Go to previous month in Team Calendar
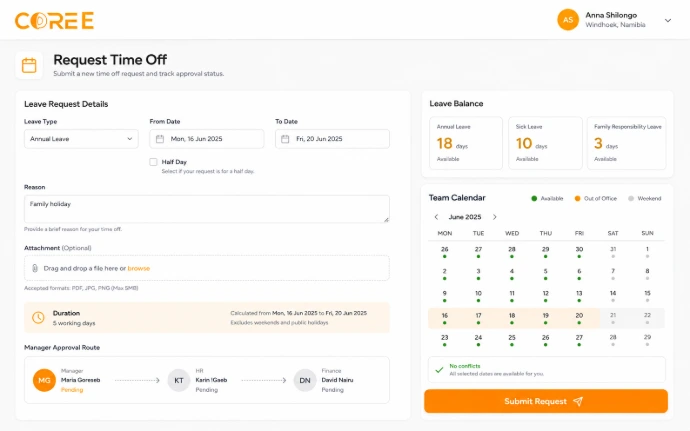This screenshot has width=690, height=431. (x=436, y=217)
